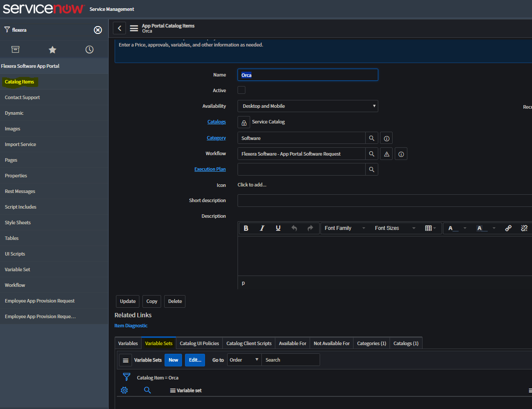Click the Delete button
The width and height of the screenshot is (532, 409).
175,301
